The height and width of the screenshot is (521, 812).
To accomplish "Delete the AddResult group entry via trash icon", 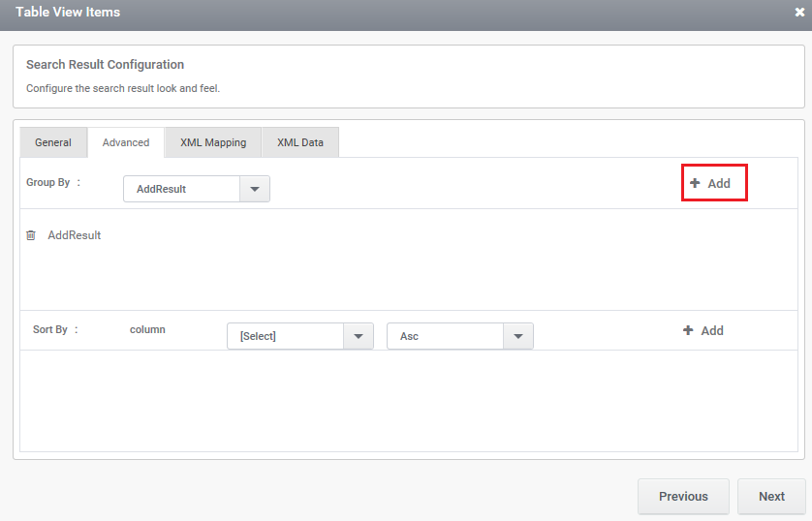I will (31, 235).
